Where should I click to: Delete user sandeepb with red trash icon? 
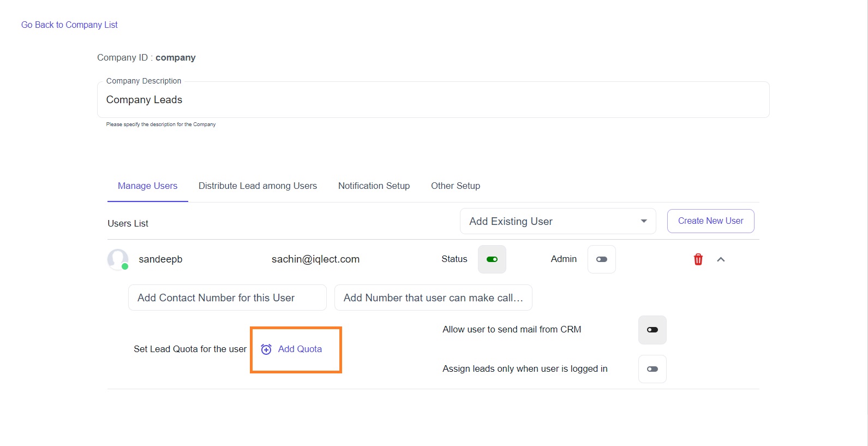click(698, 259)
